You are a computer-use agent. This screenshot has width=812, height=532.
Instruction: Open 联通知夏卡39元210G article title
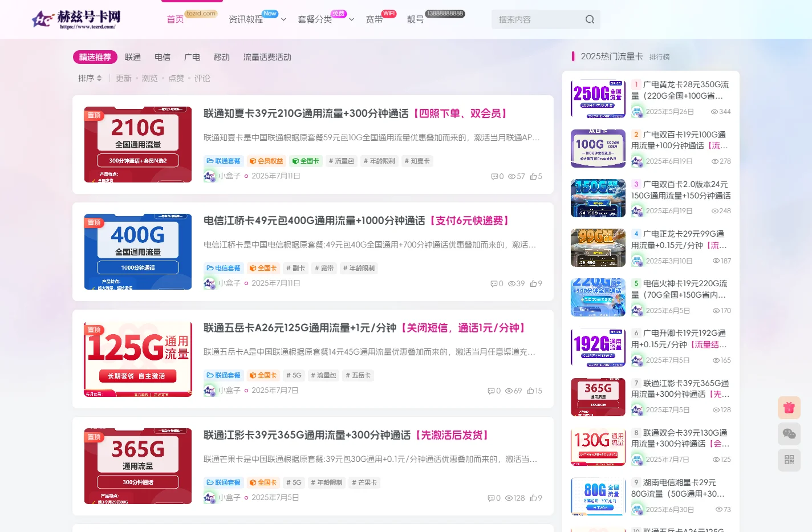pos(356,113)
